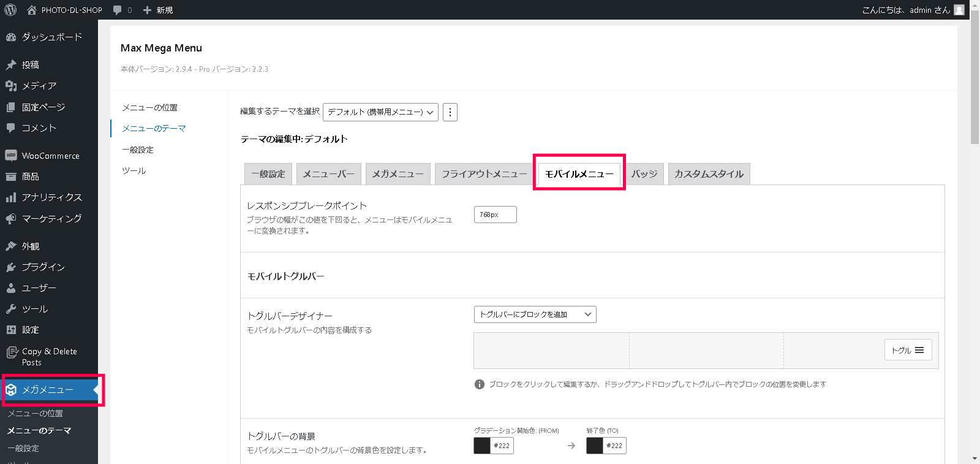The image size is (980, 464).
Task: Open the トグルバーにブロックを追加 dropdown
Action: pyautogui.click(x=535, y=314)
